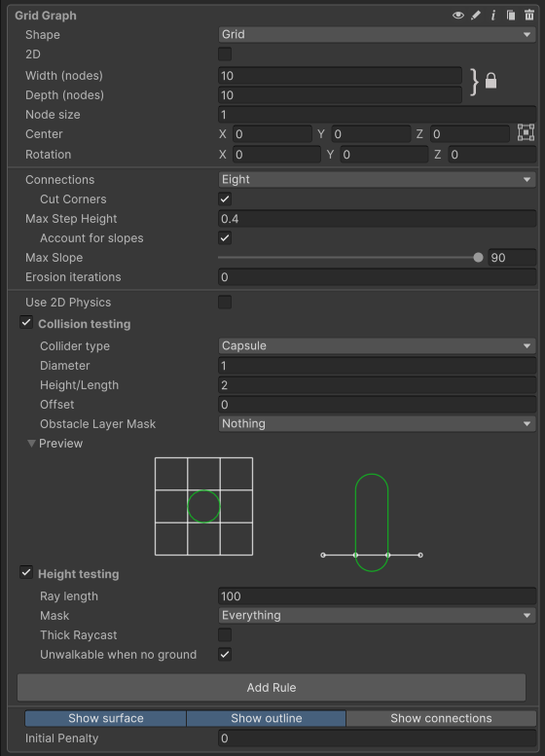545x756 pixels.
Task: Open Obstacle Layer Mask dropdown
Action: 377,424
